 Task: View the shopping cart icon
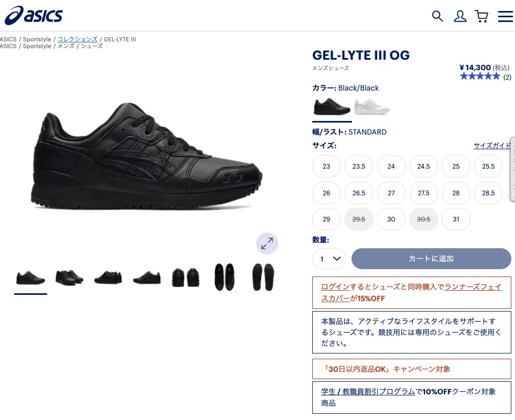point(481,16)
